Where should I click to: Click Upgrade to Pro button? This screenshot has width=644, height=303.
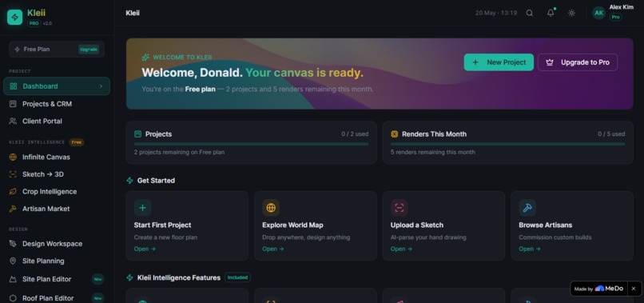[x=578, y=62]
